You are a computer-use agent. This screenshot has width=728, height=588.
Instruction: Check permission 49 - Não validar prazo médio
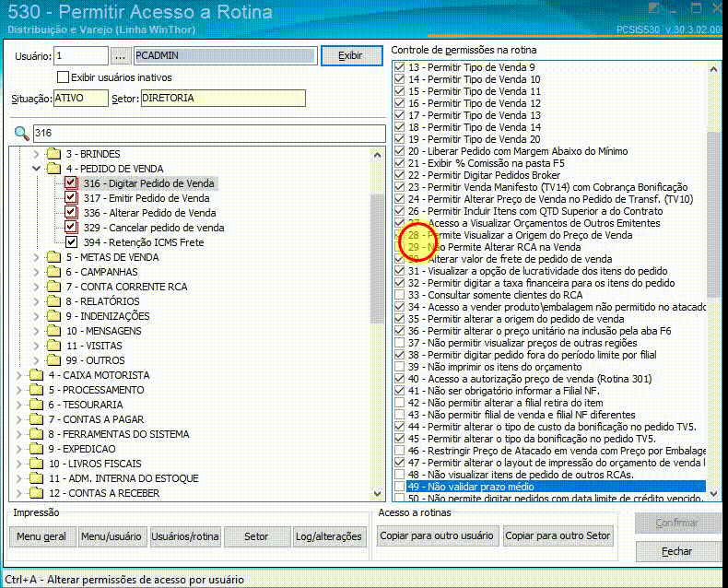click(399, 487)
